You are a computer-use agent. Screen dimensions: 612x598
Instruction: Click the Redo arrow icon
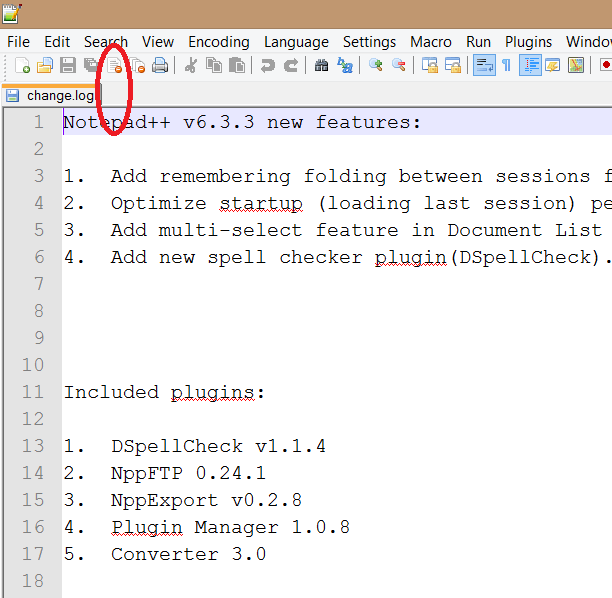pos(291,65)
